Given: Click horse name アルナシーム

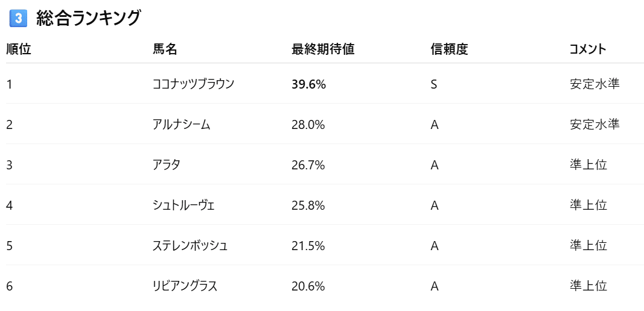Looking at the screenshot, I should coord(182,125).
